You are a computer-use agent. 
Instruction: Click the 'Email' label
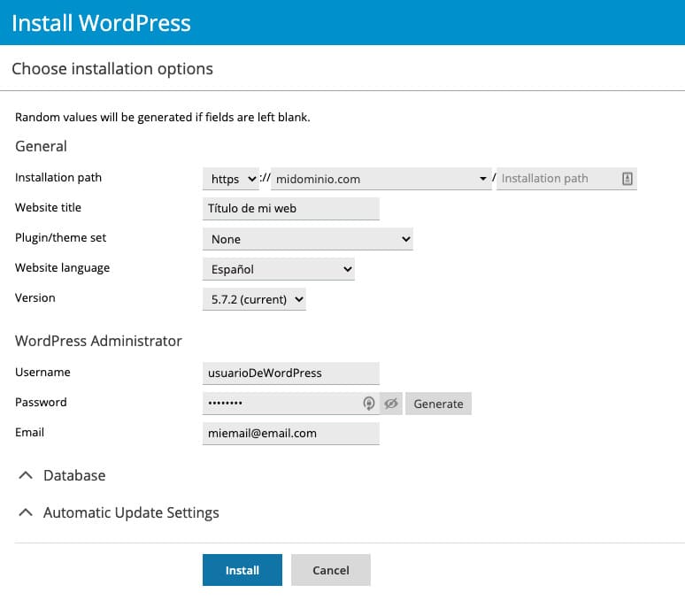click(x=29, y=432)
